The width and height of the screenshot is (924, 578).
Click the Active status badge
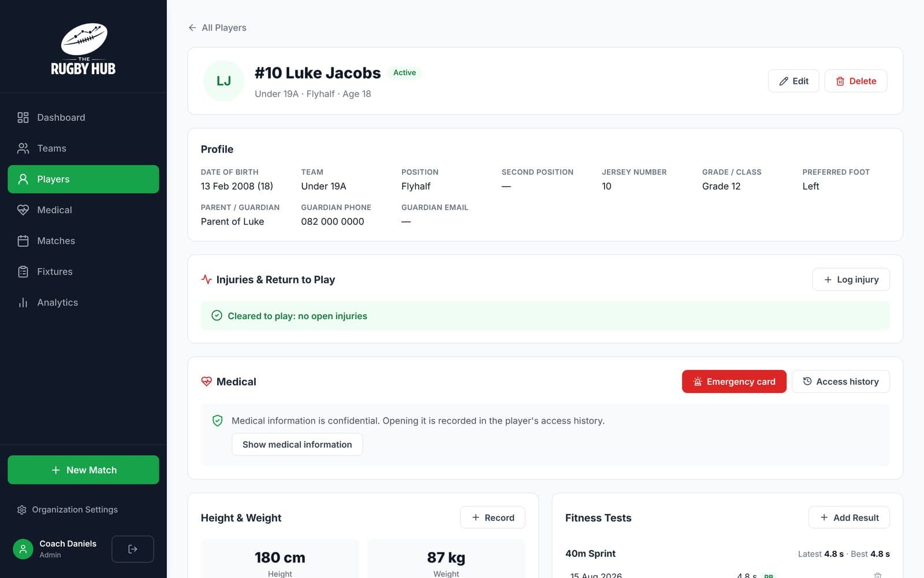(404, 72)
